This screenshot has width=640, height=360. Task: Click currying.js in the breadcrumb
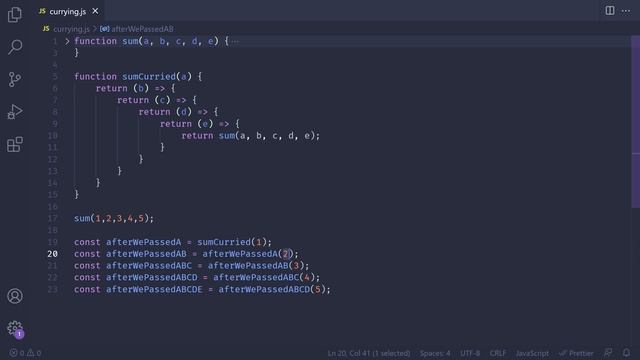(71, 29)
